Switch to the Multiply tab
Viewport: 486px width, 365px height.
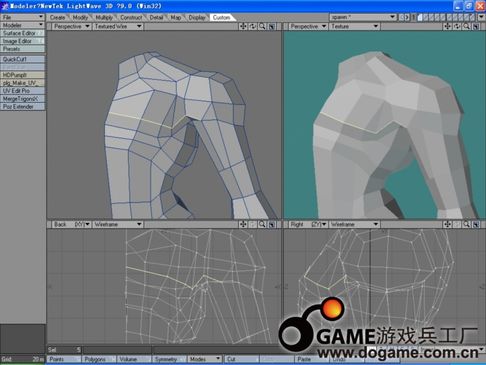point(104,17)
